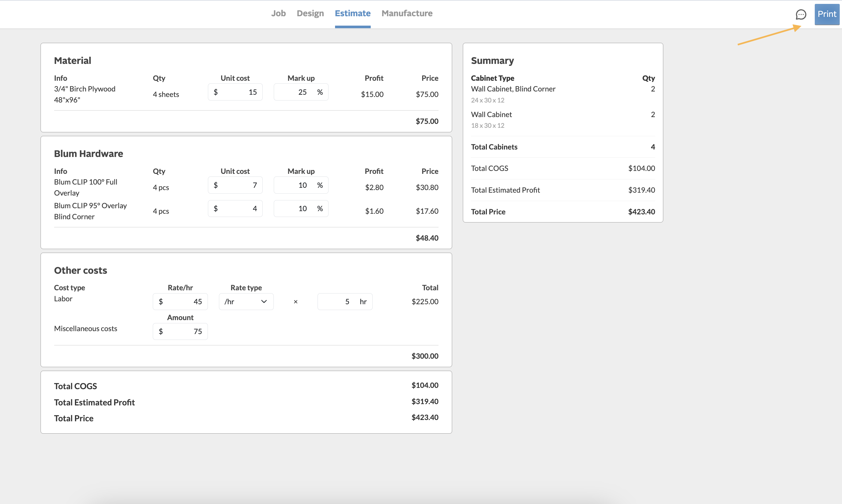Click the $30.80 price value
The image size is (842, 504).
click(427, 187)
